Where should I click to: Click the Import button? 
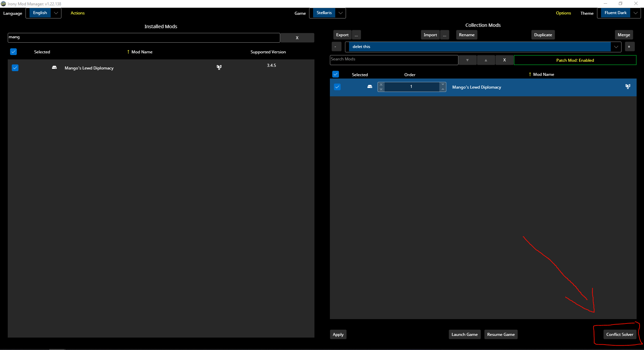[x=430, y=35]
